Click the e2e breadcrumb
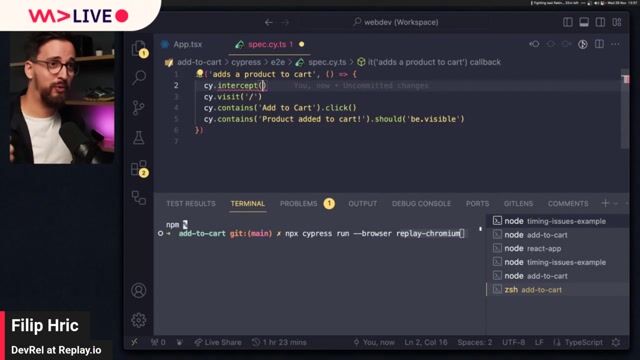This screenshot has height=360, width=640. click(278, 62)
